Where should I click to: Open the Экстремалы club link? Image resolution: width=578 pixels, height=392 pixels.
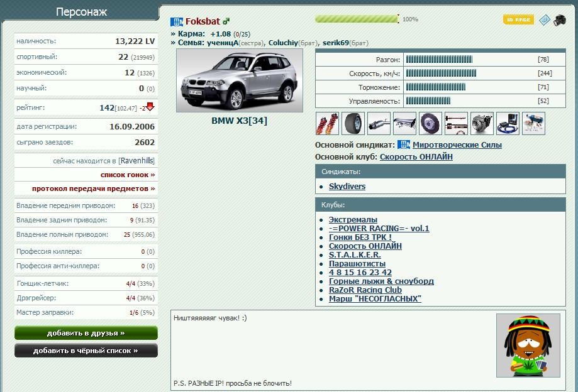click(x=353, y=220)
